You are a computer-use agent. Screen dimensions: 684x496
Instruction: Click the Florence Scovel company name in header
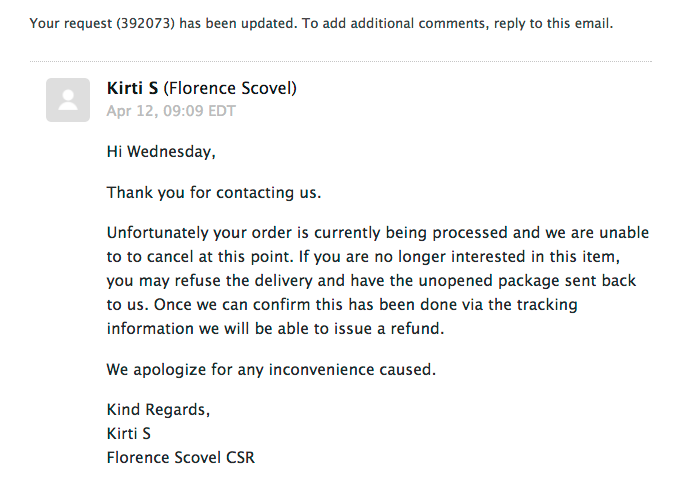(x=230, y=88)
